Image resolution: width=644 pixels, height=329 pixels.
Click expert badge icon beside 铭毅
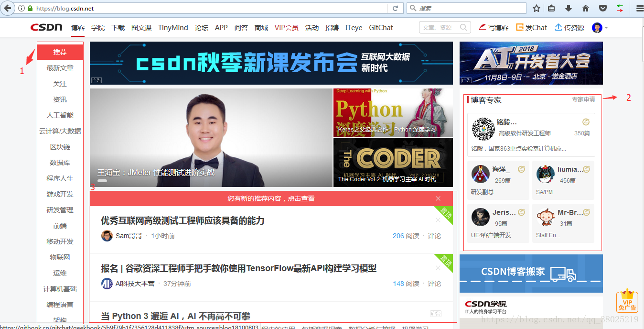[586, 122]
